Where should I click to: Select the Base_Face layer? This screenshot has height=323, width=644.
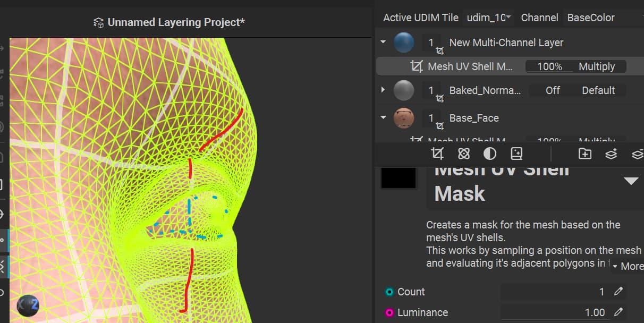pyautogui.click(x=474, y=118)
